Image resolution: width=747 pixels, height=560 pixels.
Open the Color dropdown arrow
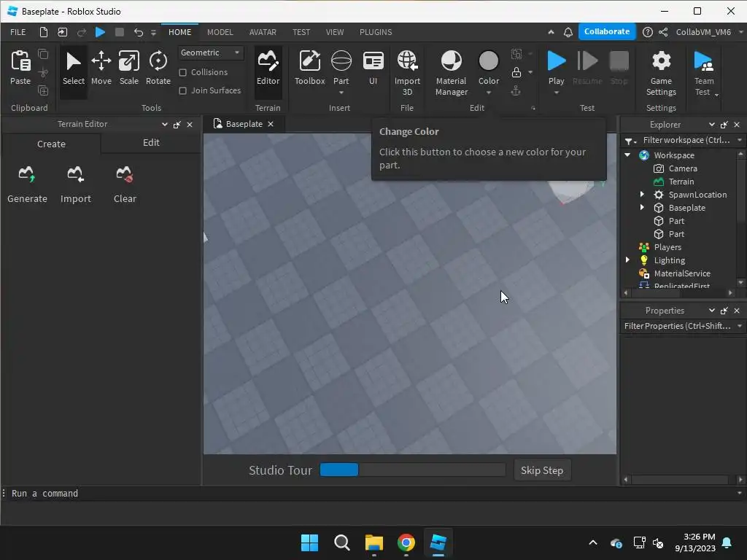tap(489, 93)
